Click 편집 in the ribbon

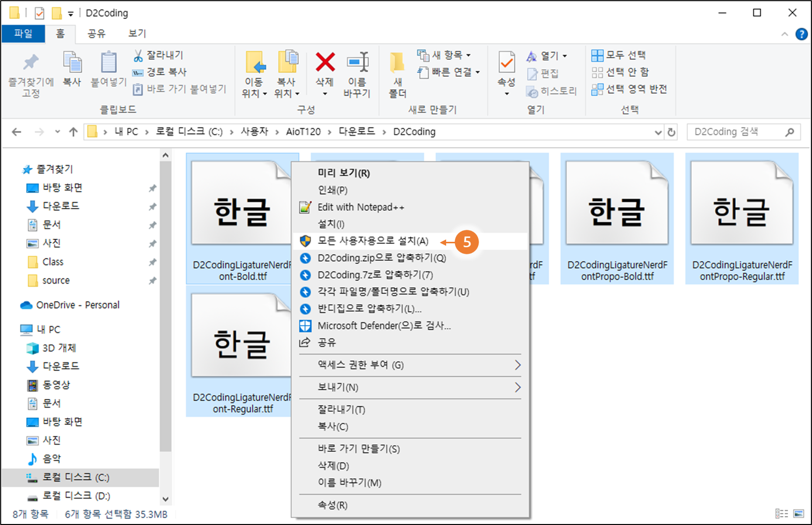(x=542, y=74)
